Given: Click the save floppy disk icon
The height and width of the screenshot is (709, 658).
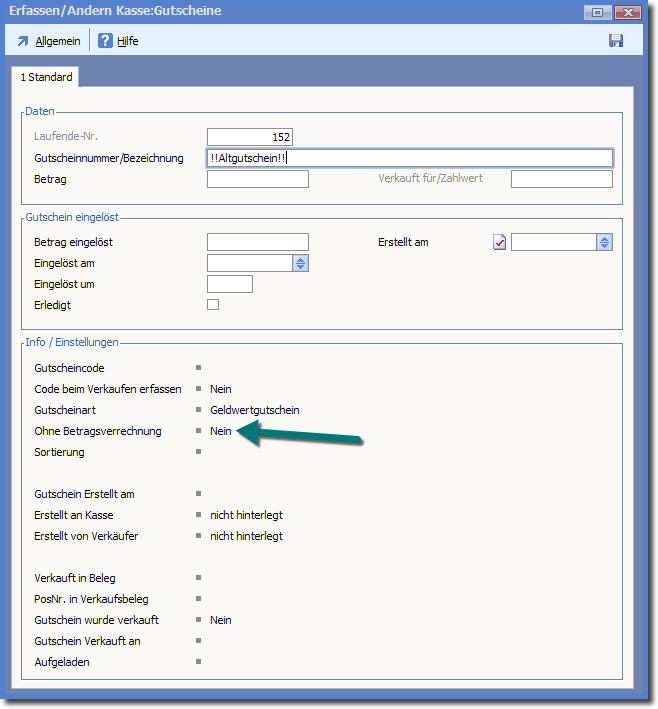Looking at the screenshot, I should point(616,41).
